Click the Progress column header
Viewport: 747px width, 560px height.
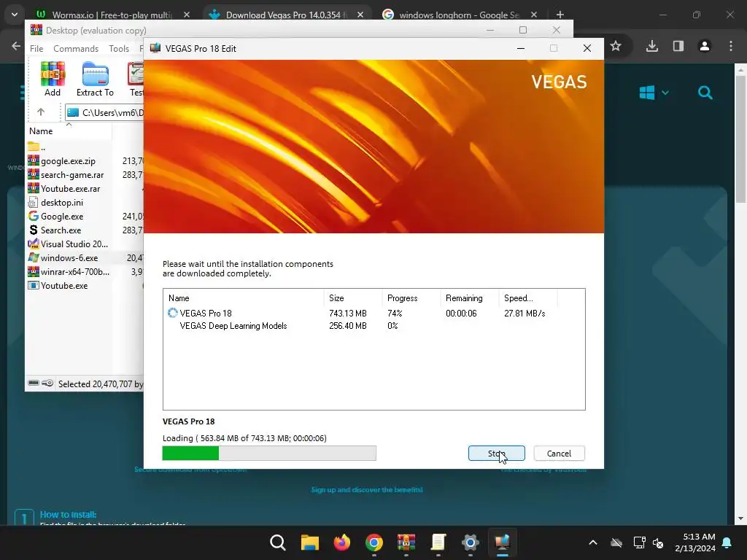(x=411, y=298)
